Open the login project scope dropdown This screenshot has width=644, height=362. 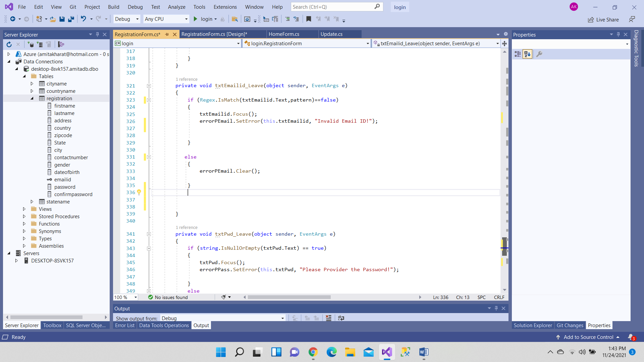point(177,43)
